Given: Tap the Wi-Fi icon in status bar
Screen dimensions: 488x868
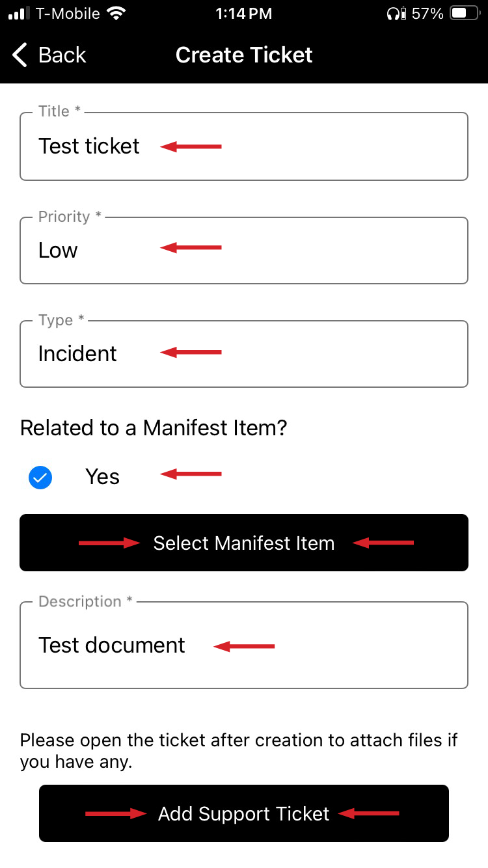Looking at the screenshot, I should (117, 14).
